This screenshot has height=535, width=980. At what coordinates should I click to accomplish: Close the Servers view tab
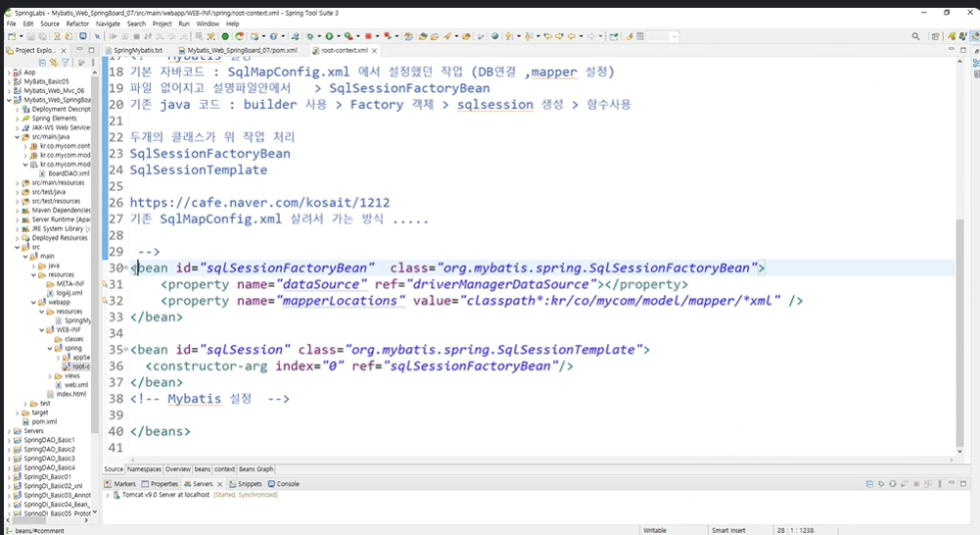click(220, 484)
